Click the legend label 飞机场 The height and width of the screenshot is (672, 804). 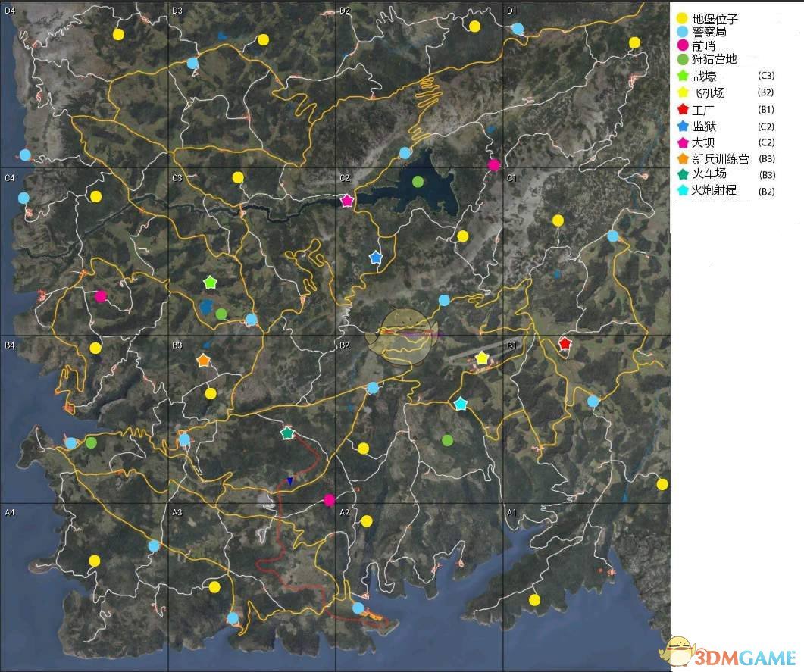click(708, 92)
